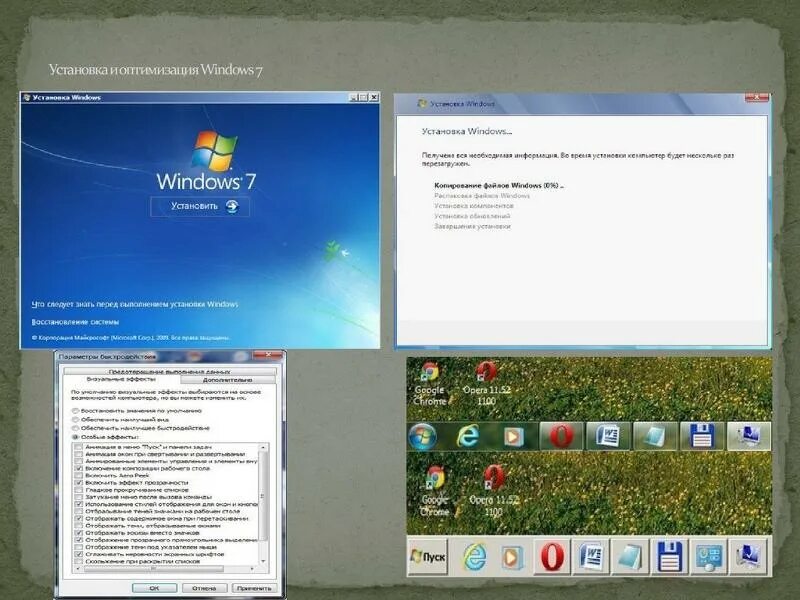Switch to Opera on the transparent Aero taskbar
Screen dimensions: 800x600
(561, 436)
